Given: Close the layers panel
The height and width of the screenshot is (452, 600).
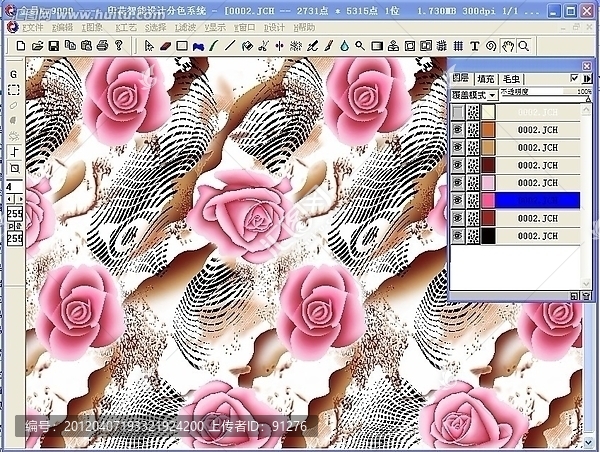Looking at the screenshot, I should (587, 66).
